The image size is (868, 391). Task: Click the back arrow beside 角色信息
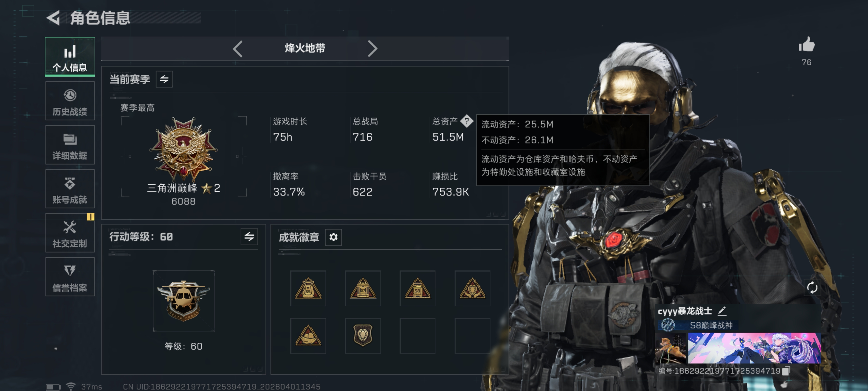[53, 18]
